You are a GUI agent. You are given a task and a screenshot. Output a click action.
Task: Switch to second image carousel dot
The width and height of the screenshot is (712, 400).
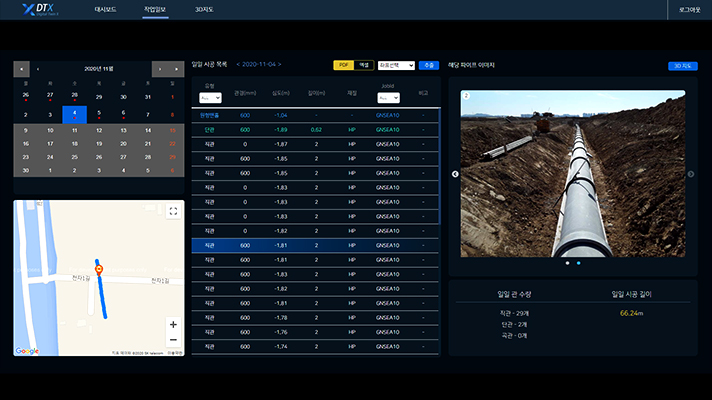coord(578,263)
